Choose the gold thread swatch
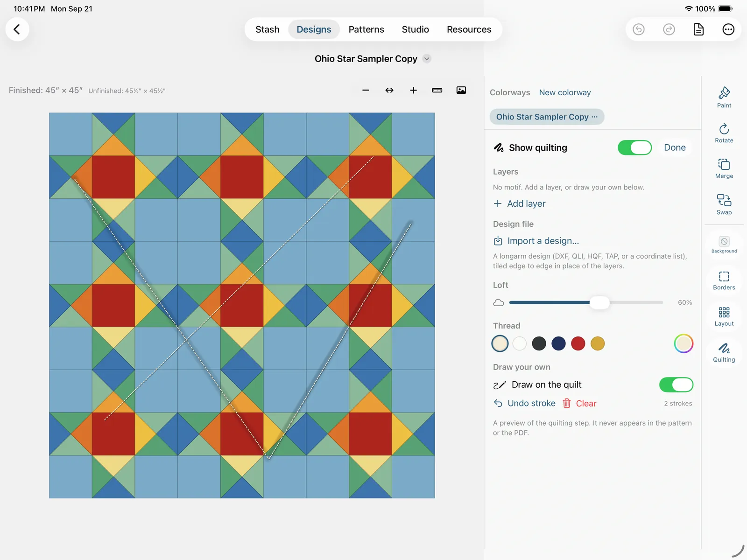The image size is (747, 560). tap(598, 343)
